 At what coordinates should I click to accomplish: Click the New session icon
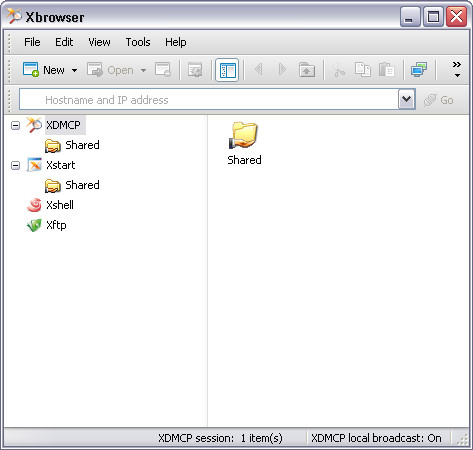click(31, 70)
